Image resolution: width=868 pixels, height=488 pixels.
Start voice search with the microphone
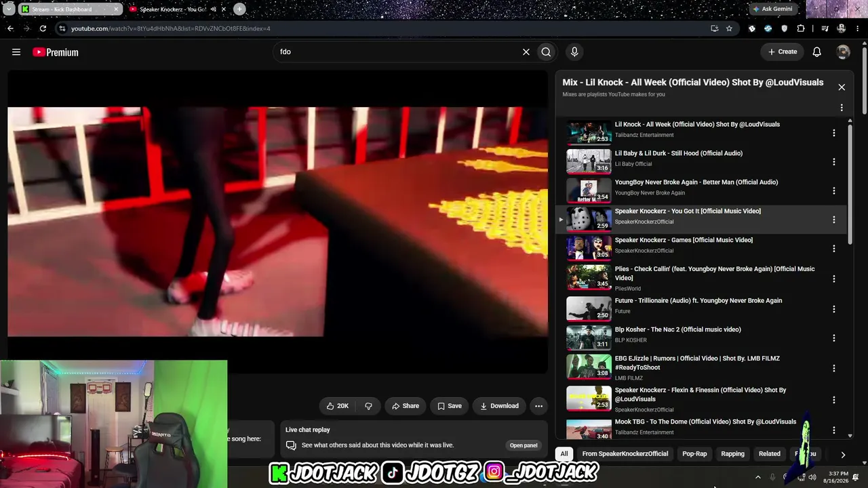pos(574,52)
